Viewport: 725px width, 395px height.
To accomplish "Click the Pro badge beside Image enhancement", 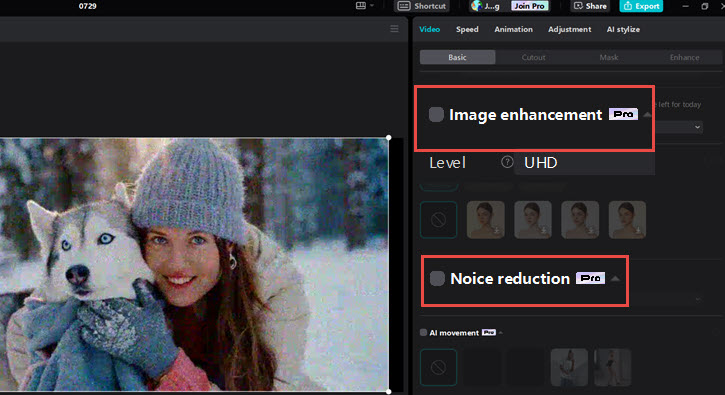I will pyautogui.click(x=623, y=114).
